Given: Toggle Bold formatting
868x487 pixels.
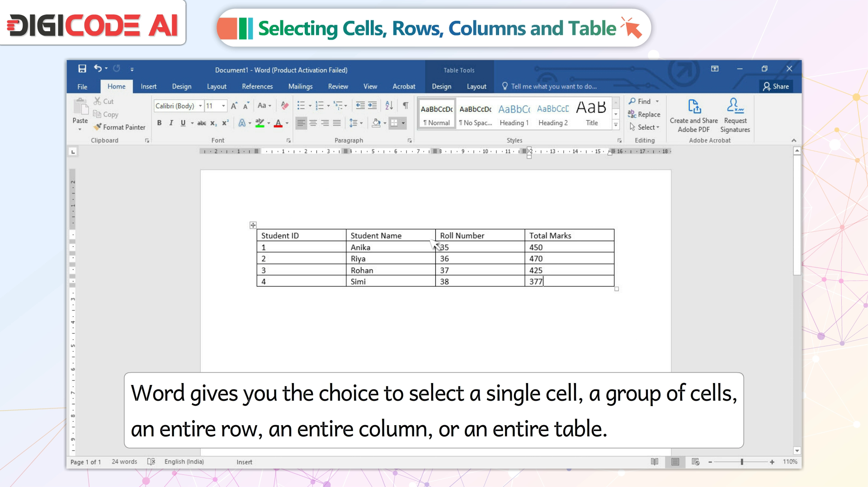Looking at the screenshot, I should 159,123.
